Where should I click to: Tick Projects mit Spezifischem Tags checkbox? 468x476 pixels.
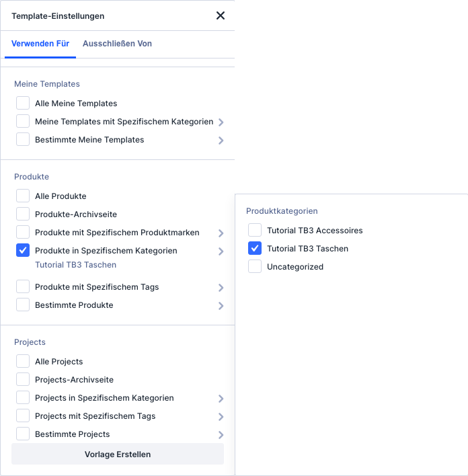point(23,416)
